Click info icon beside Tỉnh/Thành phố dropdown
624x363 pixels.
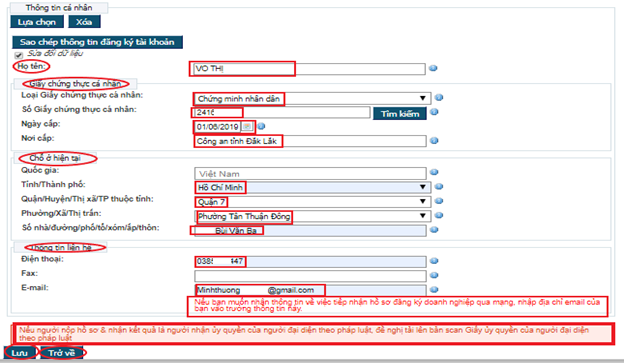tap(439, 186)
